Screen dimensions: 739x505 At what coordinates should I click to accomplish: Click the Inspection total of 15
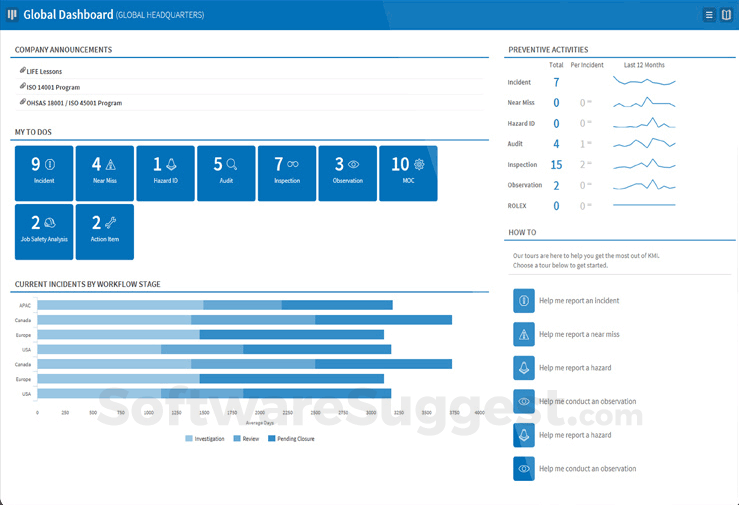click(x=556, y=165)
